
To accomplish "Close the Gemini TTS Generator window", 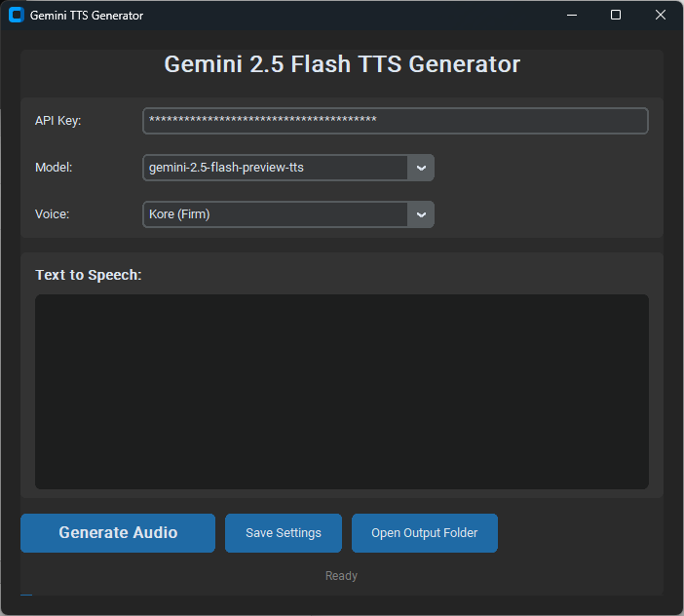I will point(661,16).
